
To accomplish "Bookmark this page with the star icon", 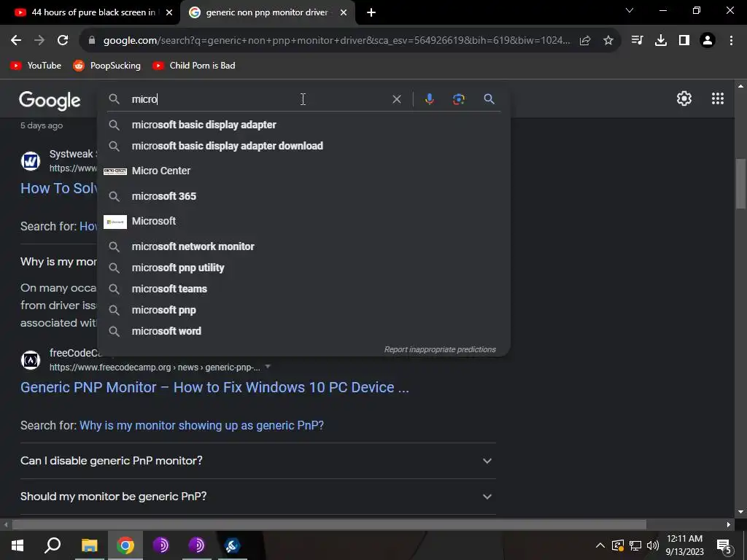I will pos(608,41).
